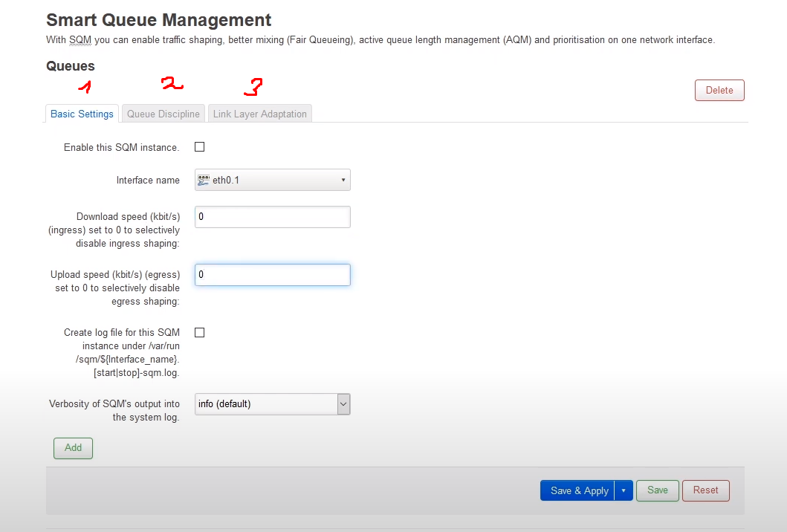
Task: Click into the Upload speed input field
Action: point(272,275)
